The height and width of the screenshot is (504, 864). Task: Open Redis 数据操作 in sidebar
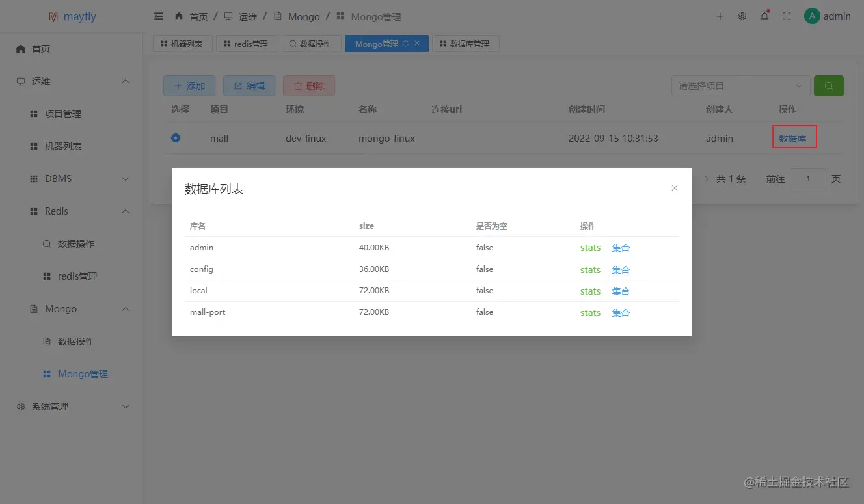pos(72,244)
